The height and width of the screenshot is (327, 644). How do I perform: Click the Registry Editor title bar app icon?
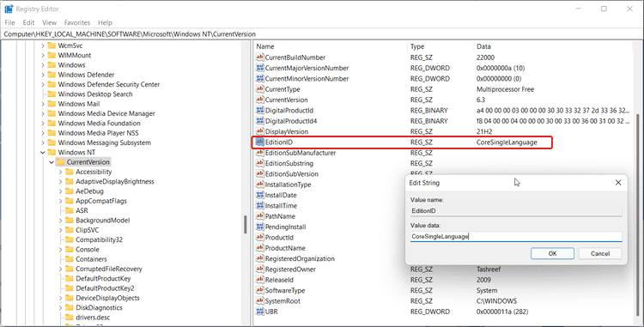click(9, 9)
